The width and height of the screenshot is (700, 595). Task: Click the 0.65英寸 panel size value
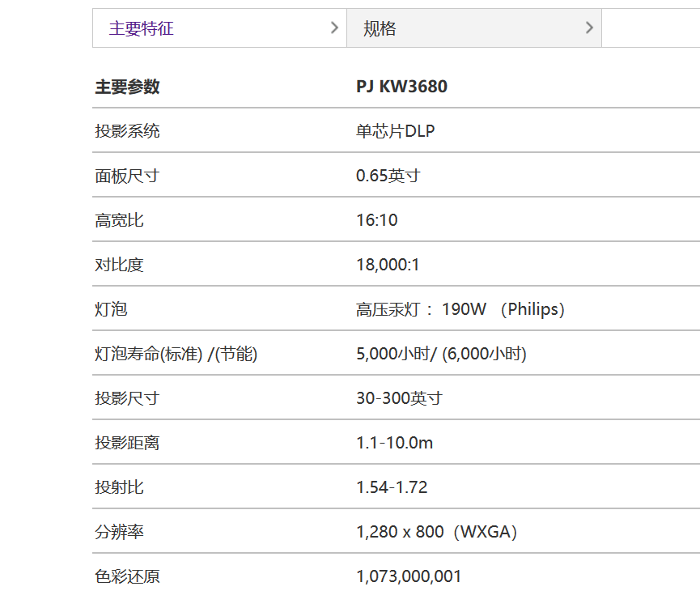click(388, 176)
